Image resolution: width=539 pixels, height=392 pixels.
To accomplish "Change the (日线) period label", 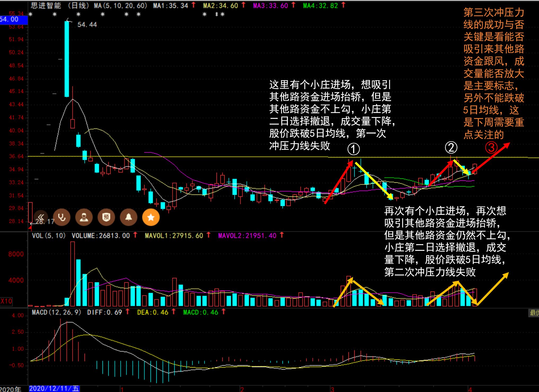I will click(x=78, y=6).
